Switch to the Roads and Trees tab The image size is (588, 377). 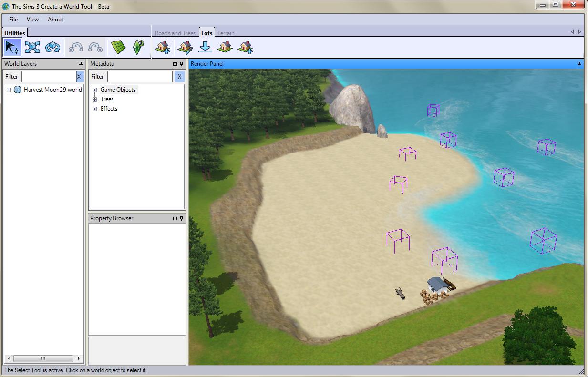click(175, 33)
